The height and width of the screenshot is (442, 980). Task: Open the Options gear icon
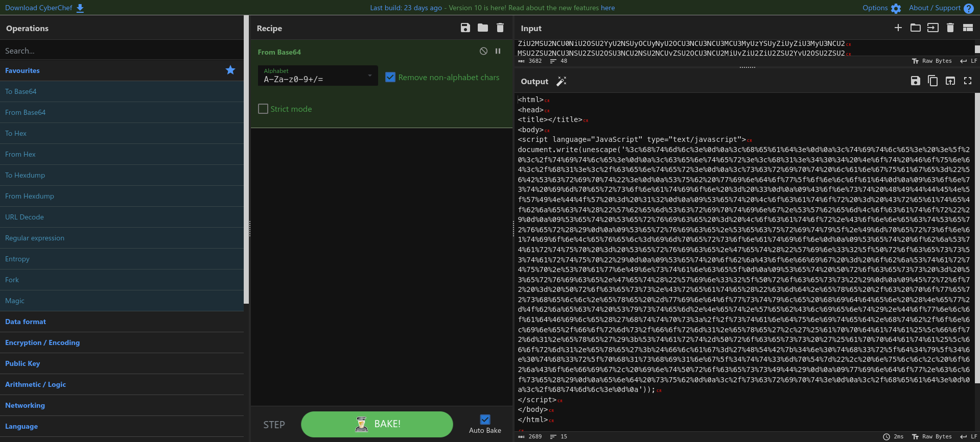click(x=896, y=9)
